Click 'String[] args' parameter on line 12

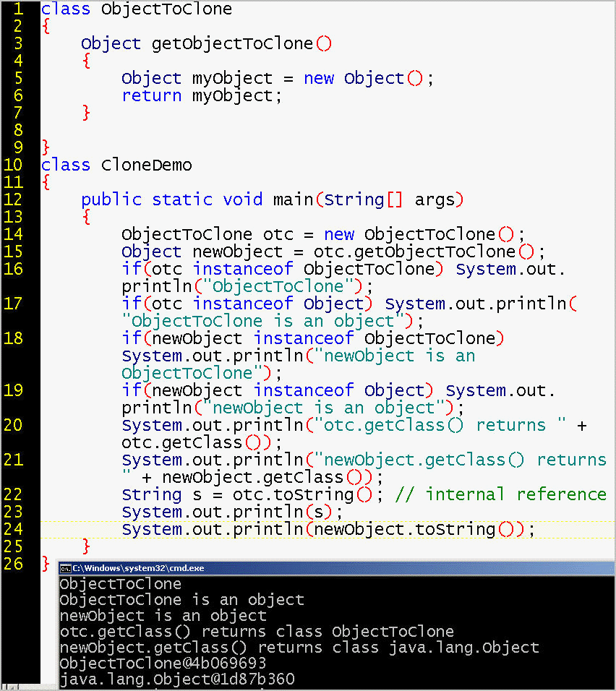click(x=390, y=200)
